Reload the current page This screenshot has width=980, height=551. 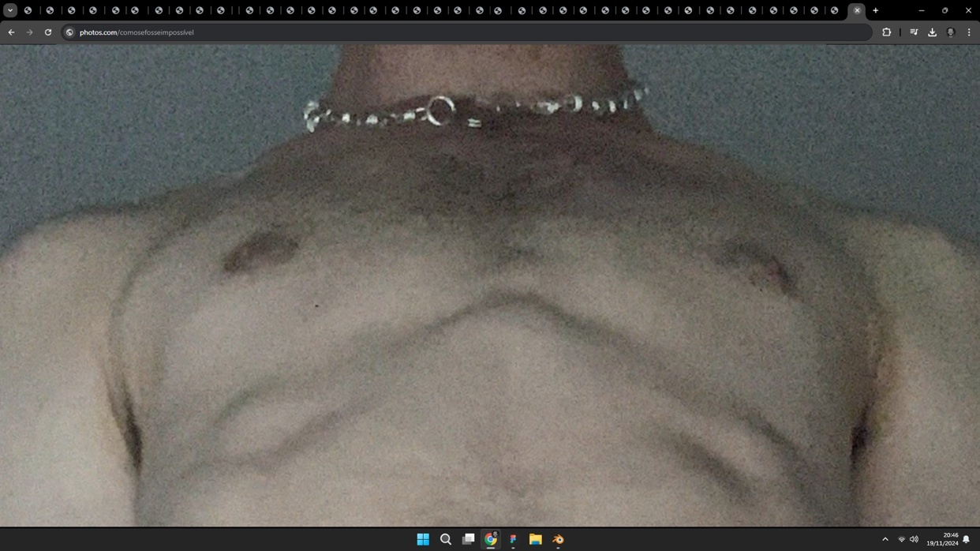[x=48, y=32]
